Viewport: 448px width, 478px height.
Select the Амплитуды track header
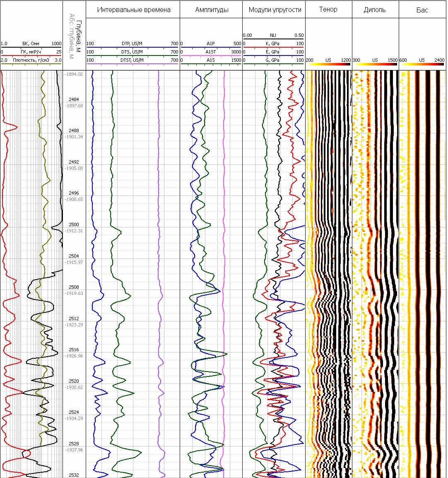212,10
